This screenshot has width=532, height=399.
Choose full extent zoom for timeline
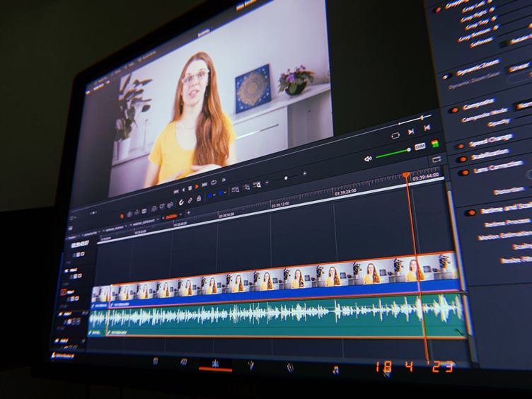(x=235, y=190)
